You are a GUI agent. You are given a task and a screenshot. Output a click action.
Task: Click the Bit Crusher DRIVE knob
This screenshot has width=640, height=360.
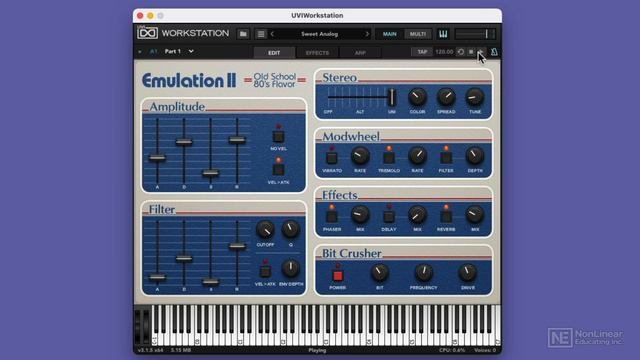pos(468,273)
